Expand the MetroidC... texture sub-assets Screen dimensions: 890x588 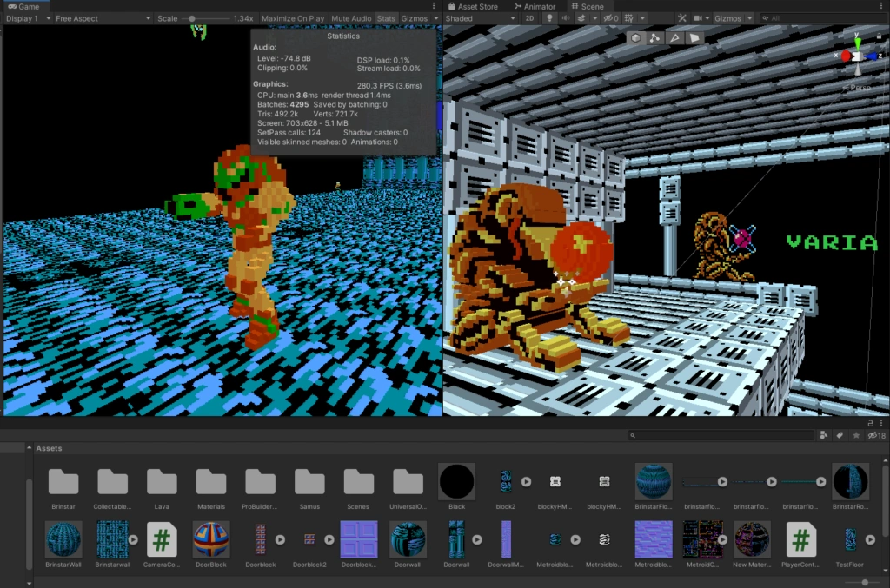point(722,540)
